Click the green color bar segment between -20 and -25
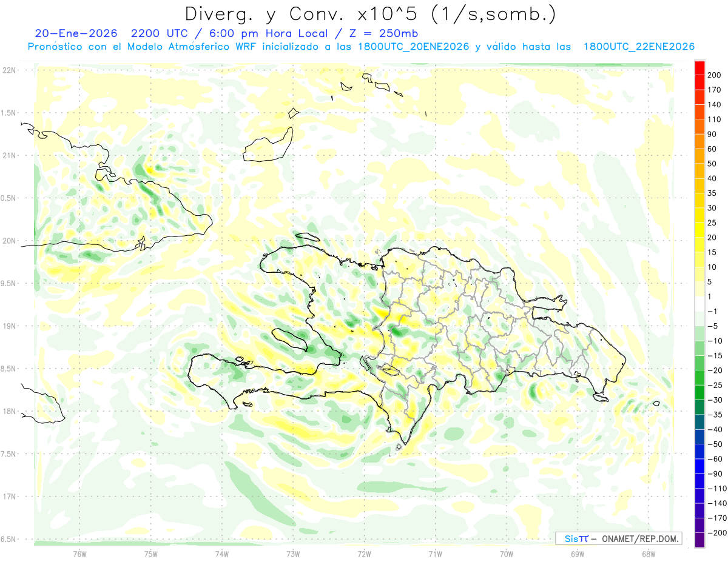Image resolution: width=728 pixels, height=562 pixels. pyautogui.click(x=699, y=378)
